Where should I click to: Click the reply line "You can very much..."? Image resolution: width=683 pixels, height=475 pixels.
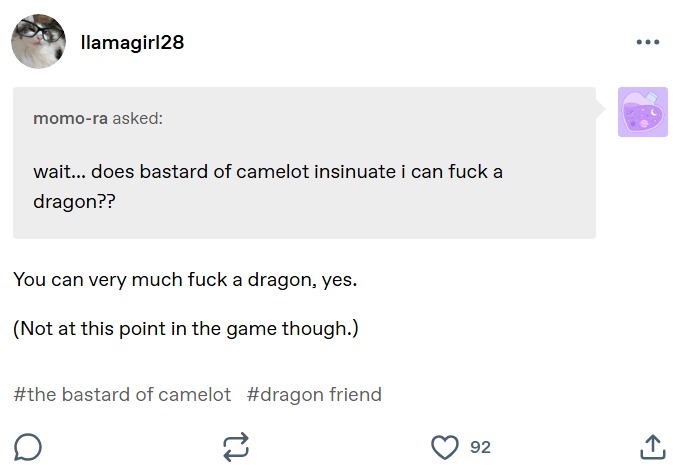pos(185,279)
